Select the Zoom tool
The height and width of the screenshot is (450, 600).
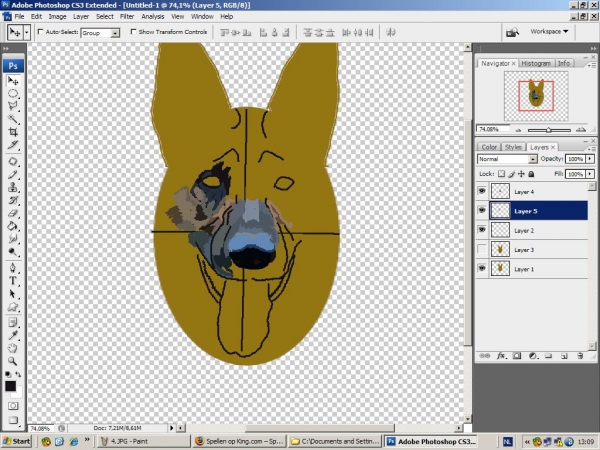pyautogui.click(x=13, y=361)
